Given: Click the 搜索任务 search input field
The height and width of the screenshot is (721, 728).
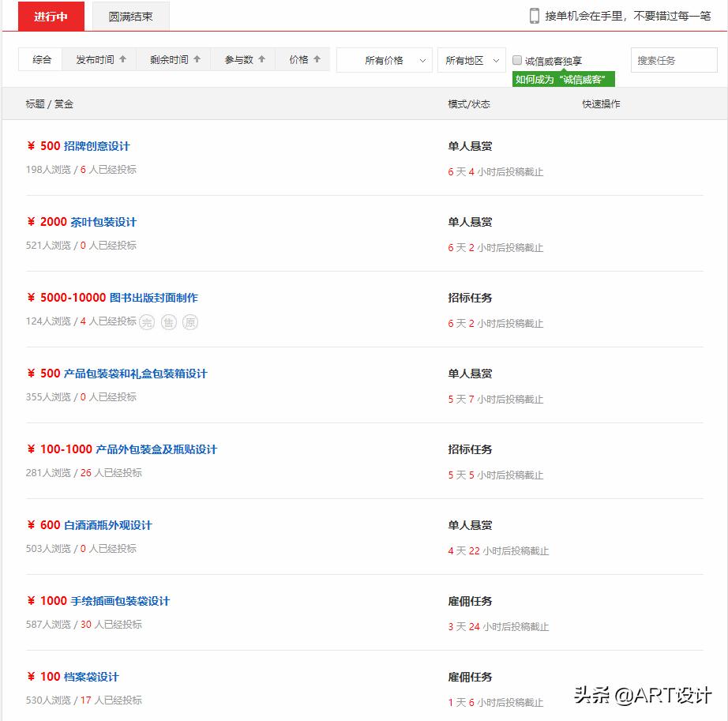Looking at the screenshot, I should 674,59.
